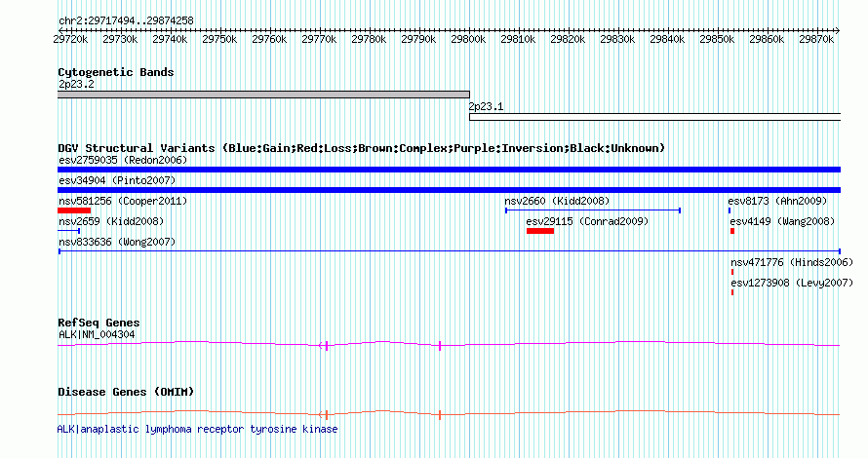The image size is (868, 458).
Task: Click the 29840k ruler tick label
Action: point(667,39)
